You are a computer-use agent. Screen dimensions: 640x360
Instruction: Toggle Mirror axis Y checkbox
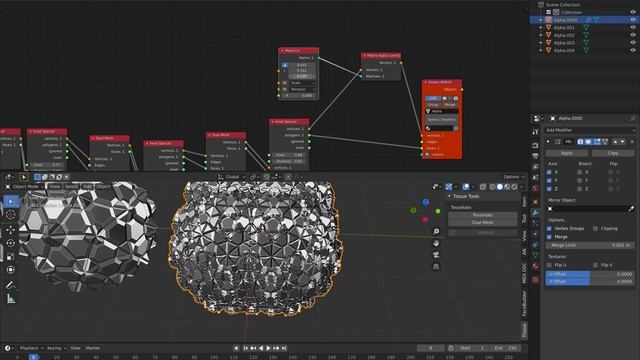[x=549, y=180]
